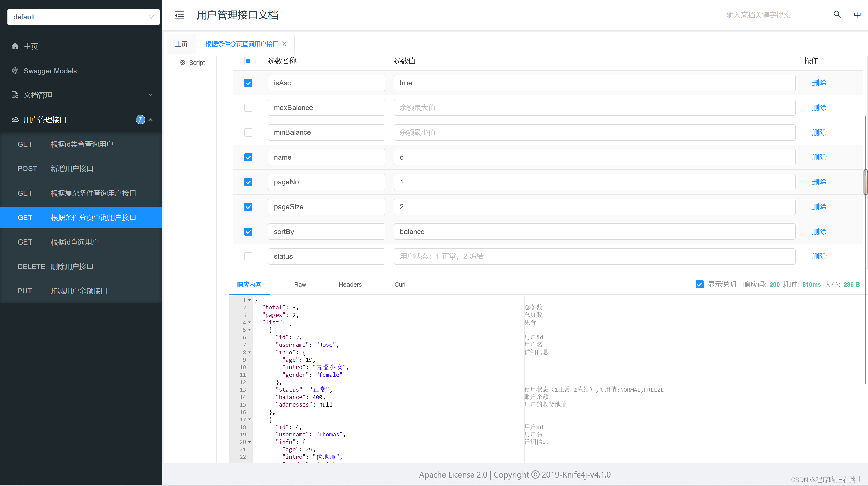This screenshot has width=868, height=486.
Task: Open Swagger Models from sidebar icon
Action: point(15,71)
